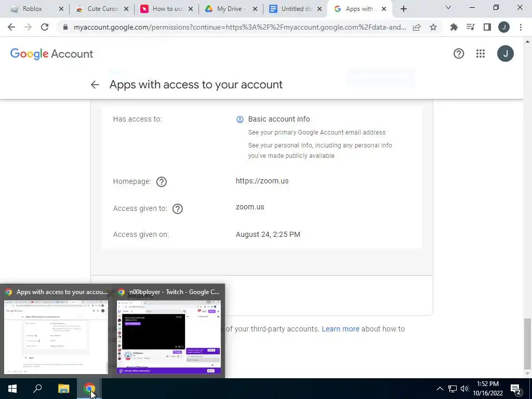Click the 'August 24, 2:25 PM' date

[268, 234]
